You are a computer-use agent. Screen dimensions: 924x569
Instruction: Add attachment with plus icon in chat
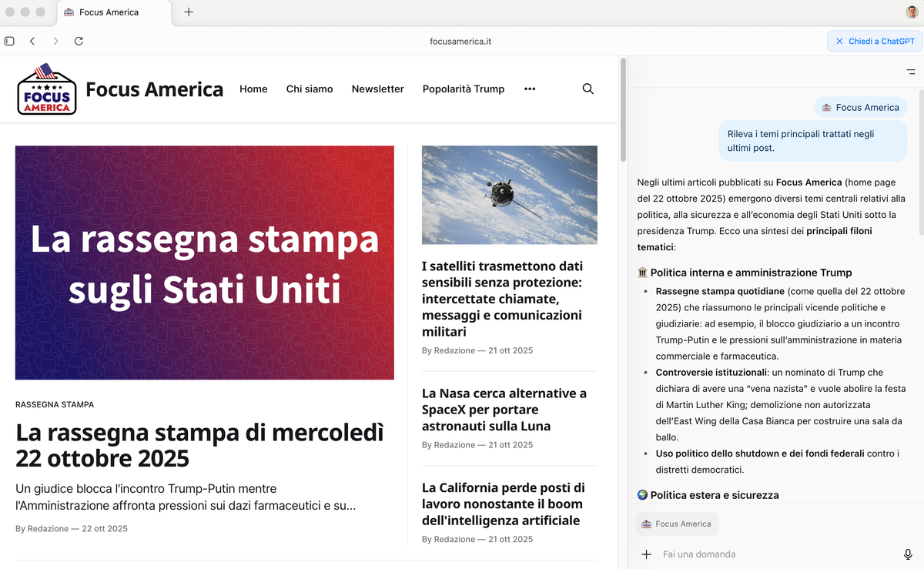coord(646,554)
